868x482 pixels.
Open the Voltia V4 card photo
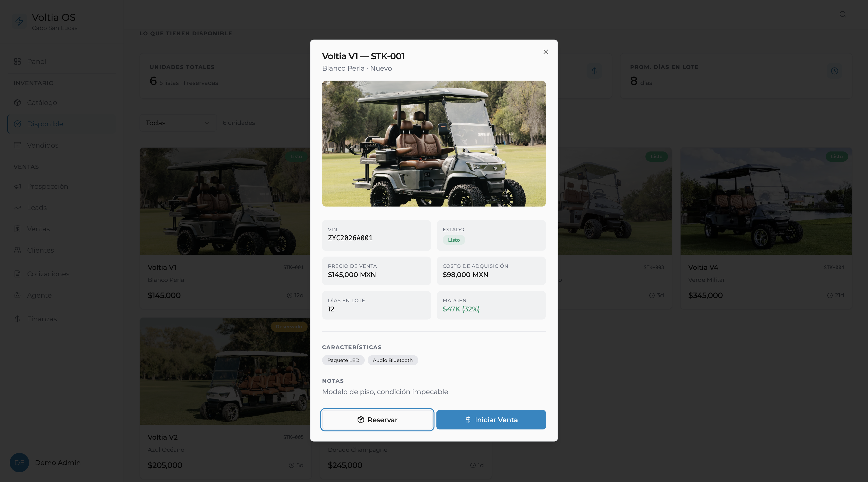coord(766,201)
